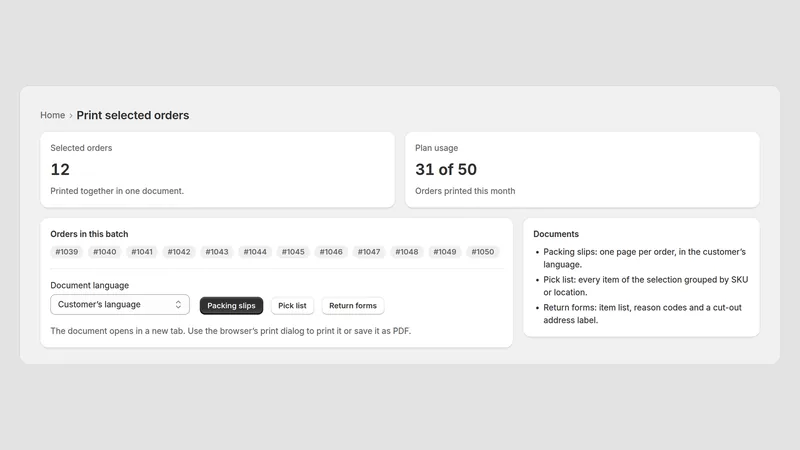This screenshot has height=450, width=800.
Task: Print the Packing slips document
Action: (231, 306)
